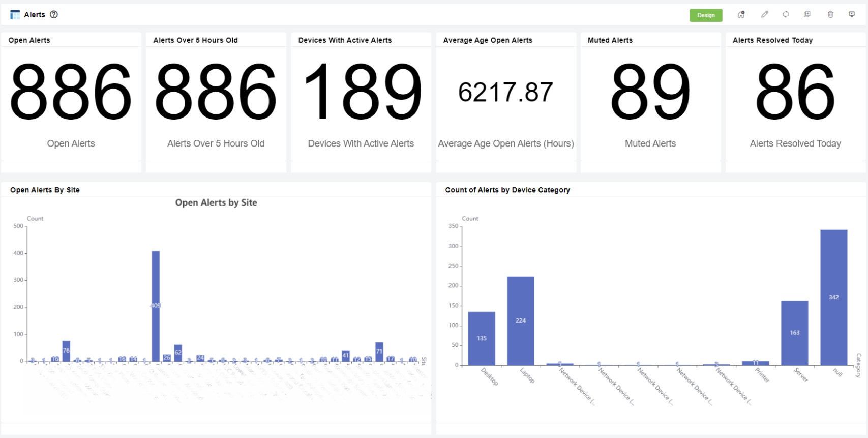Click the 'Muted Alerts' widget header
868x438 pixels.
pyautogui.click(x=610, y=40)
